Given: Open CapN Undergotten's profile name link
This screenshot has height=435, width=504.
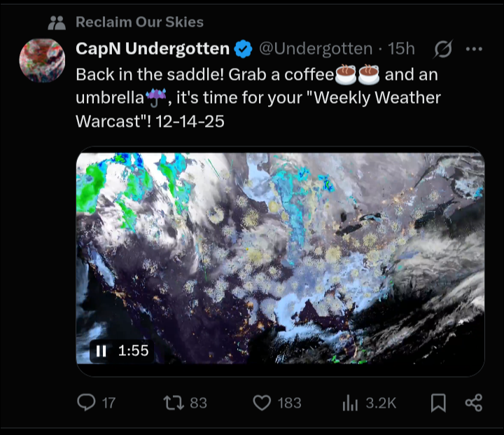Looking at the screenshot, I should pyautogui.click(x=153, y=49).
